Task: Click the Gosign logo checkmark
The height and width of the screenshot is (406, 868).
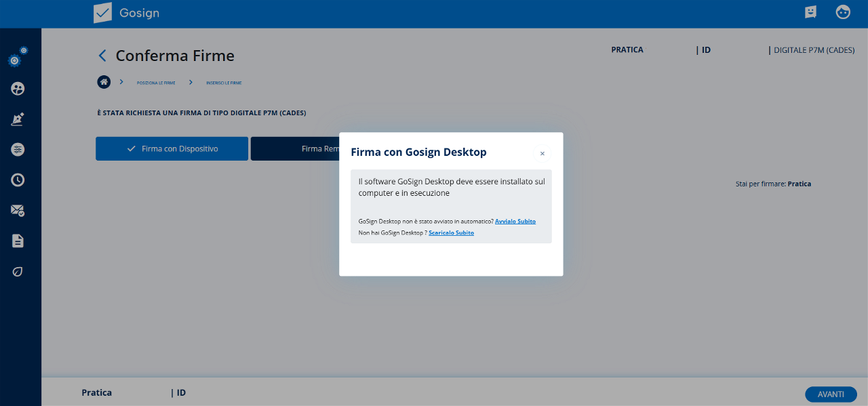Action: click(x=102, y=13)
